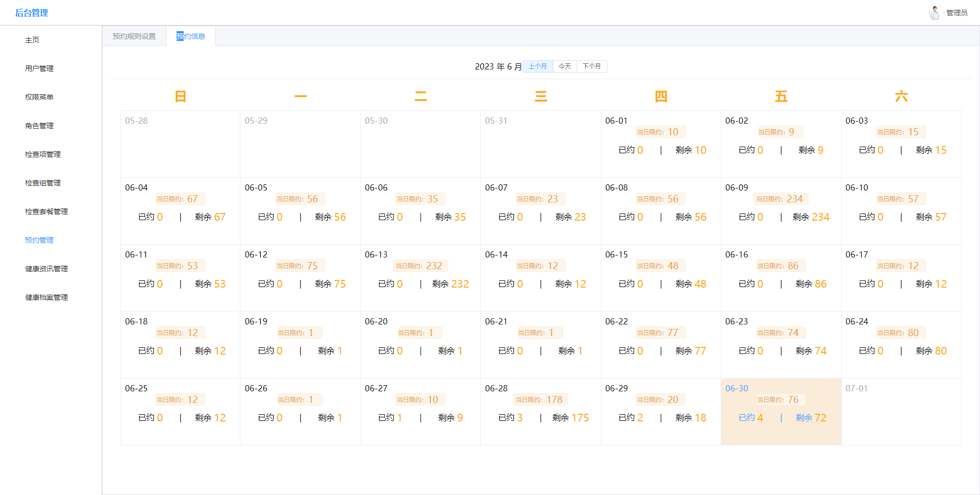Go to previous month with 上个月

[537, 66]
